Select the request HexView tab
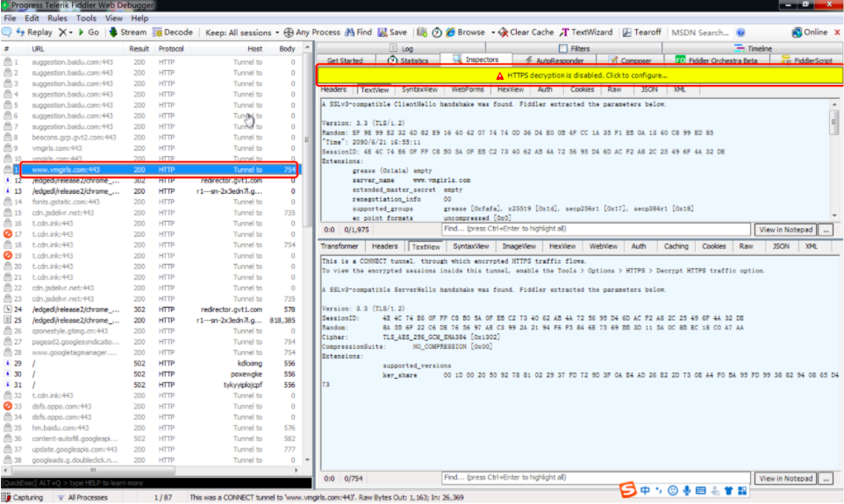The height and width of the screenshot is (504, 844). pos(511,89)
